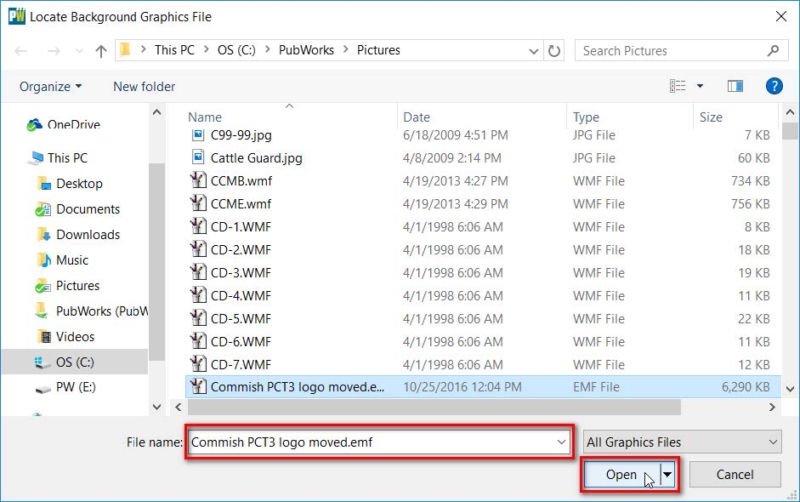The height and width of the screenshot is (502, 800).
Task: Sort files by Date column header
Action: pos(417,117)
